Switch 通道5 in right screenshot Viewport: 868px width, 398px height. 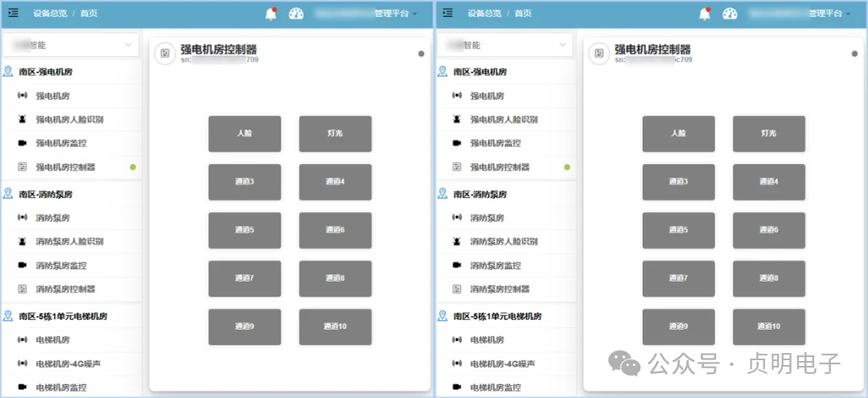[x=678, y=230]
